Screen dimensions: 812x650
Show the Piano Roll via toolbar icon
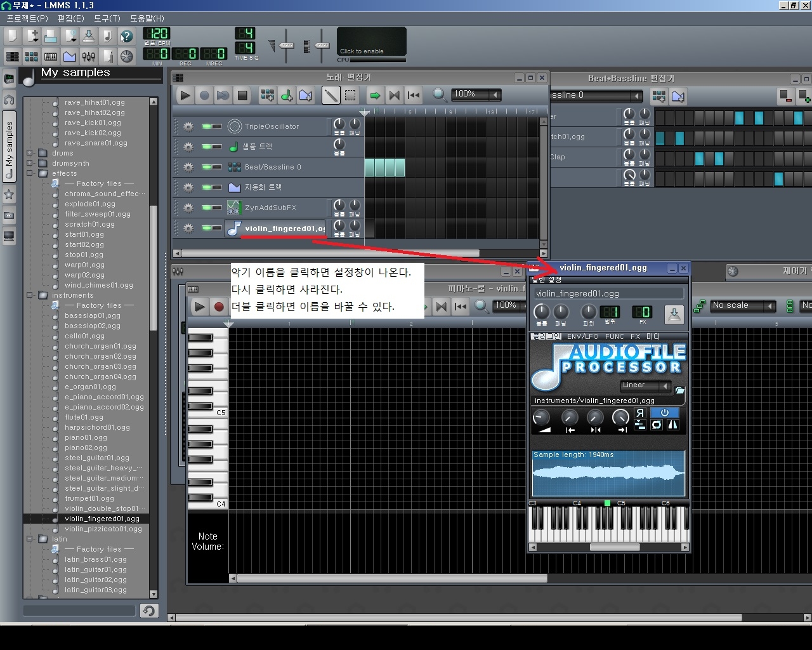tap(50, 56)
